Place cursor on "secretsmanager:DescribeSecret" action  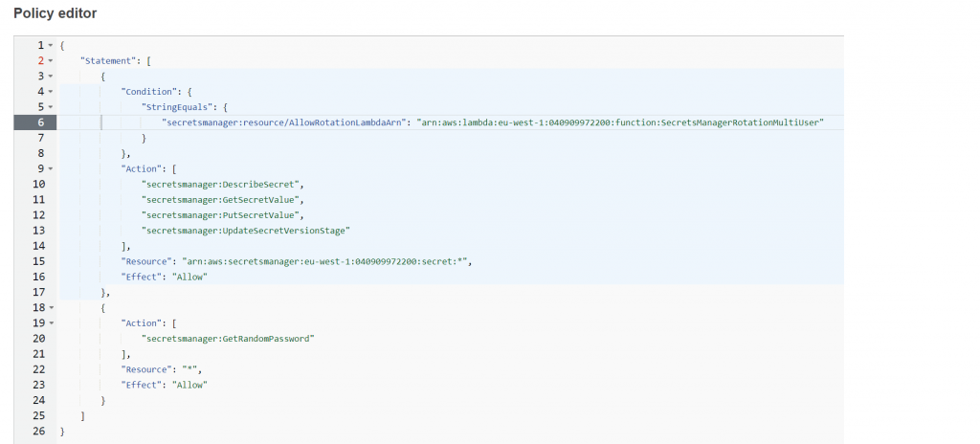click(222, 184)
